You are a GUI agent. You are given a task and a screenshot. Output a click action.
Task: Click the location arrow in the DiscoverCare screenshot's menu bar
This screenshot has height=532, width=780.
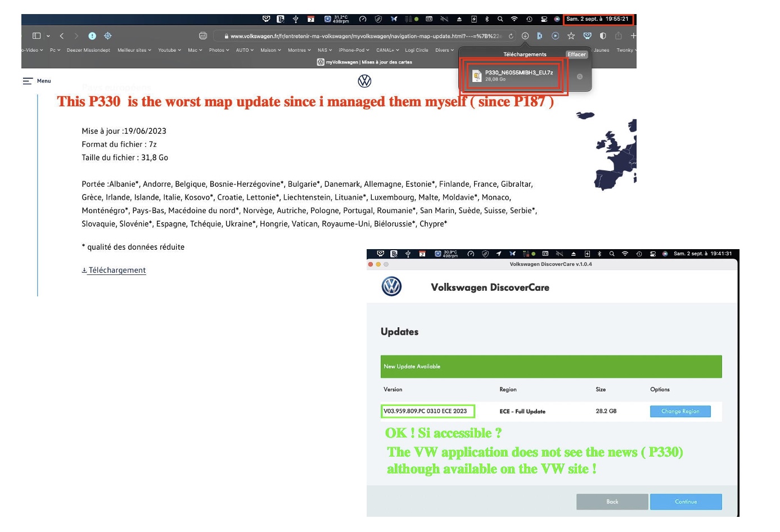499,254
